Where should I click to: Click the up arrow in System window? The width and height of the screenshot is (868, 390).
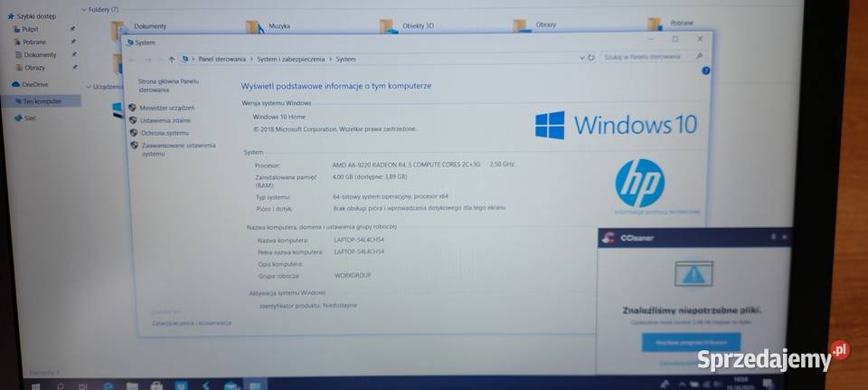[172, 60]
